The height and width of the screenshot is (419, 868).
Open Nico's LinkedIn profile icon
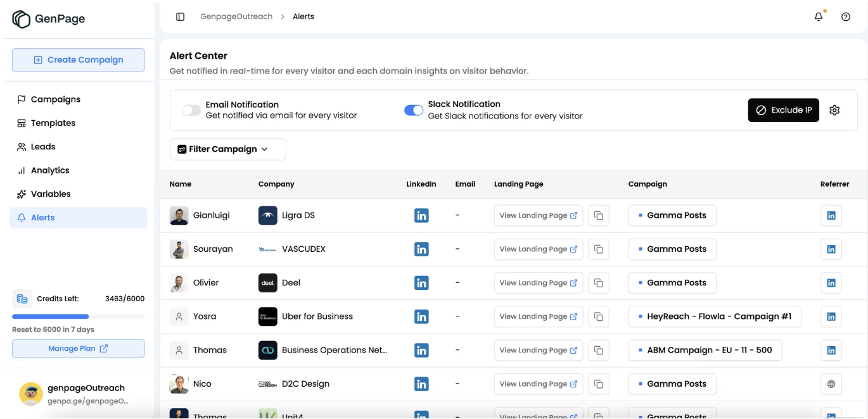[x=421, y=384]
